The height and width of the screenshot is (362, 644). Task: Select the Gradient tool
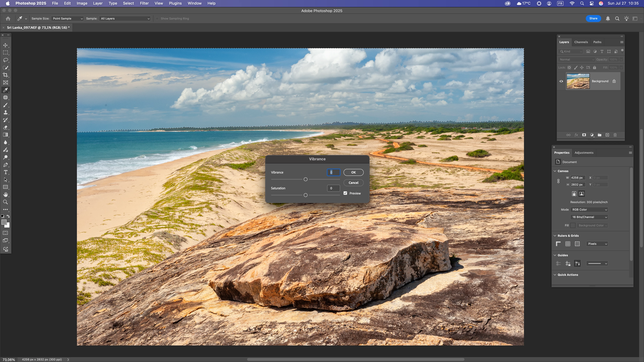5,135
